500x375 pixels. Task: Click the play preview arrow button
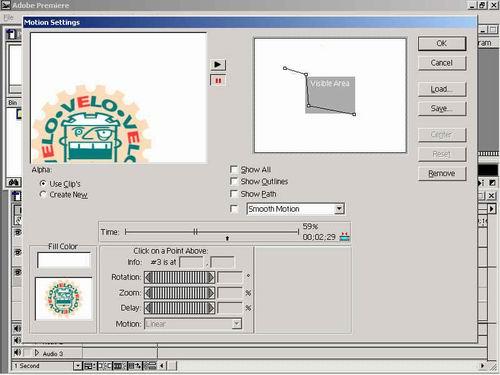(x=218, y=64)
